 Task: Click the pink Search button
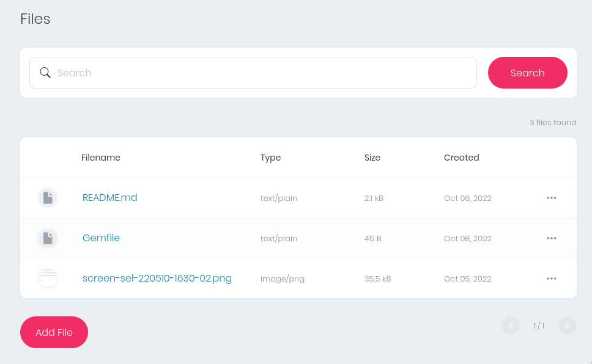click(527, 73)
